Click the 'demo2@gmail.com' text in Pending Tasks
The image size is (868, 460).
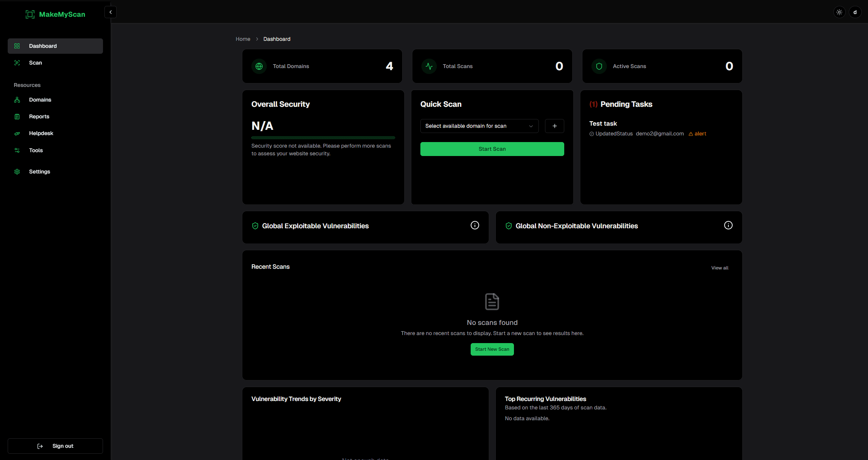[x=660, y=134]
